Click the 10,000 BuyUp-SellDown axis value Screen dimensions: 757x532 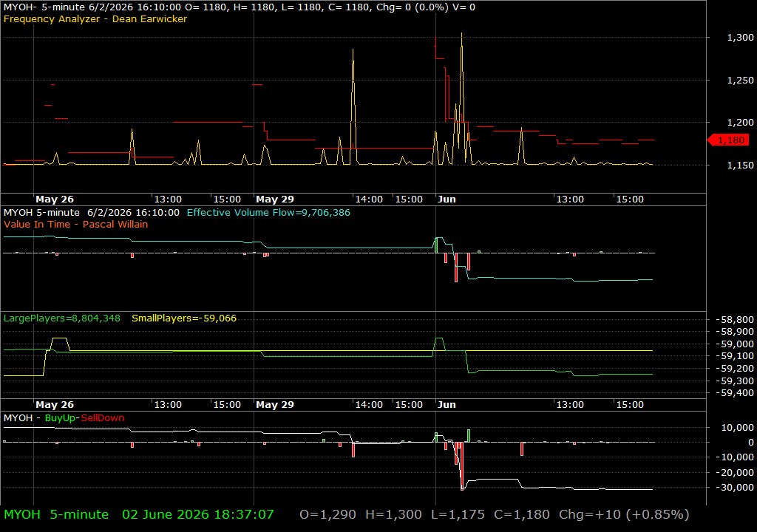point(737,427)
